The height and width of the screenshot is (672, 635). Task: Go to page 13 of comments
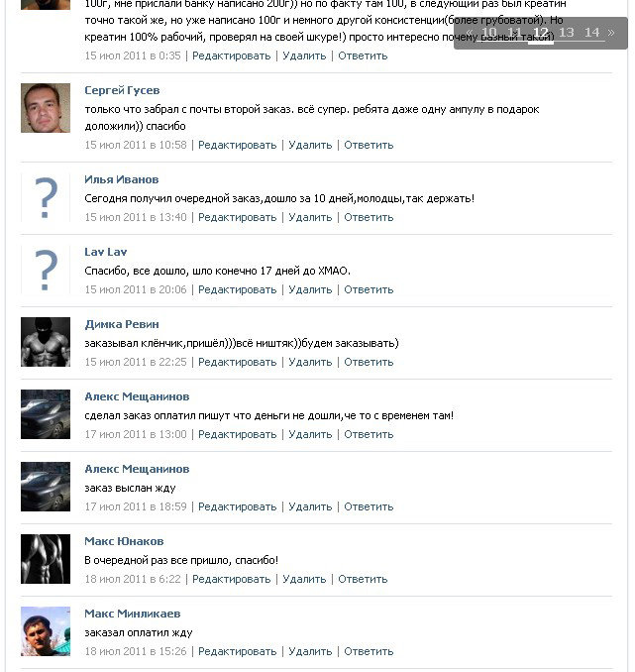pos(566,33)
